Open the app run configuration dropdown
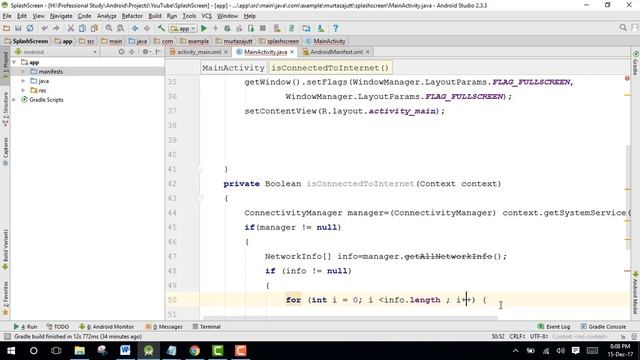The height and width of the screenshot is (360, 640). click(183, 29)
